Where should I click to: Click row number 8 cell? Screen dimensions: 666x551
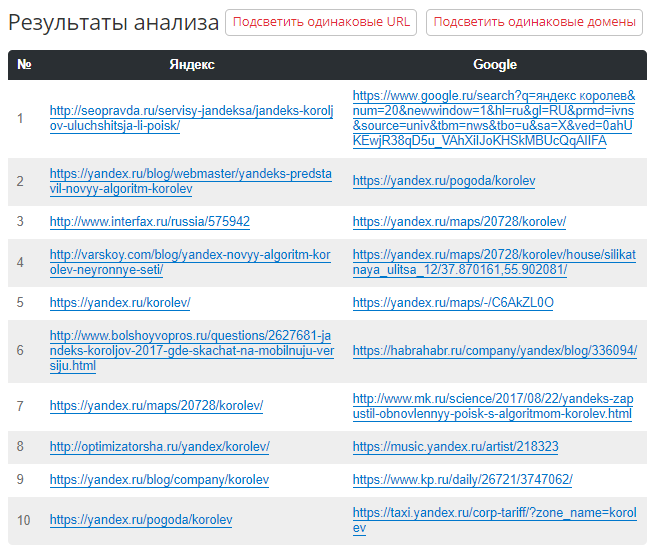point(20,447)
